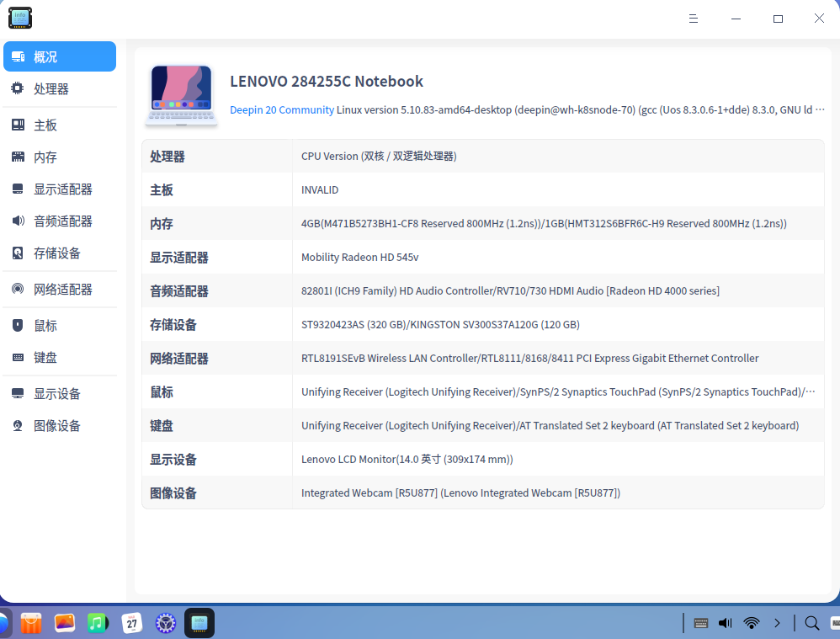Click the 82801I HD Audio Controller value
Image resolution: width=840 pixels, height=639 pixels.
(510, 290)
